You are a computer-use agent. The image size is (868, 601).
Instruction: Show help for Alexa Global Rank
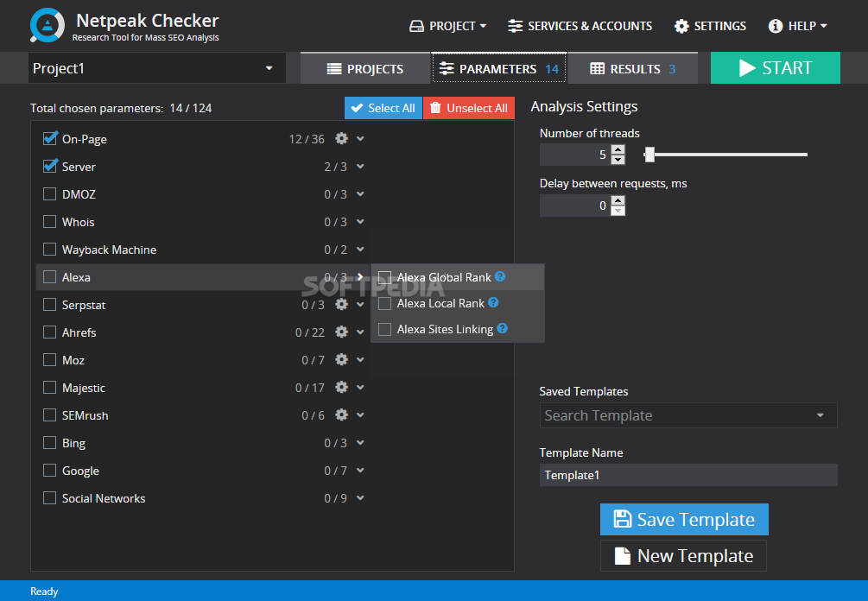[500, 276]
